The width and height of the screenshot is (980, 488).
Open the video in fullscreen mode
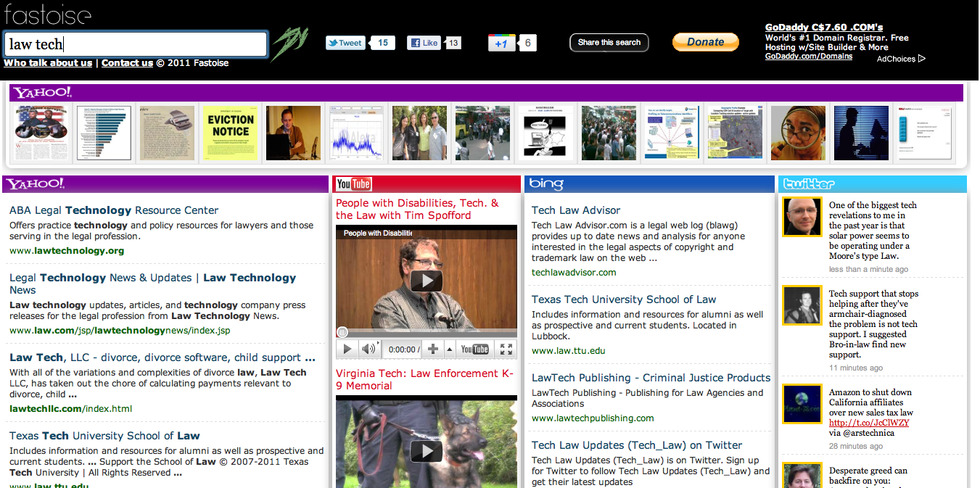[506, 350]
